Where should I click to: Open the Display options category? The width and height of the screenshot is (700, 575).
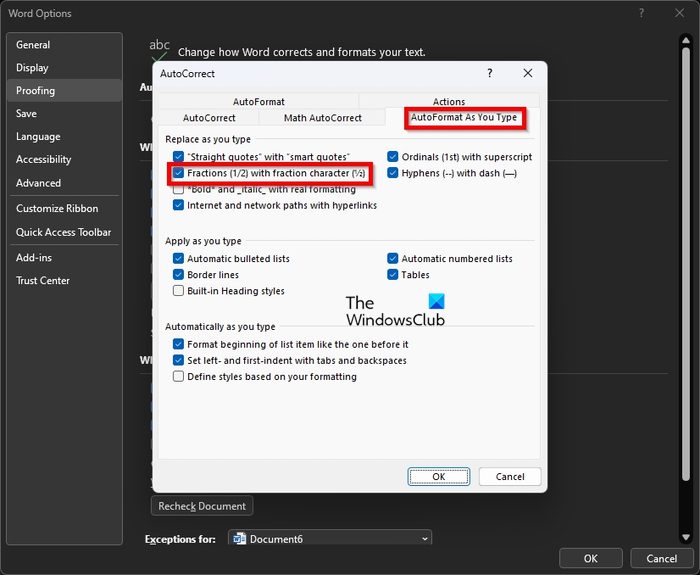click(64, 67)
